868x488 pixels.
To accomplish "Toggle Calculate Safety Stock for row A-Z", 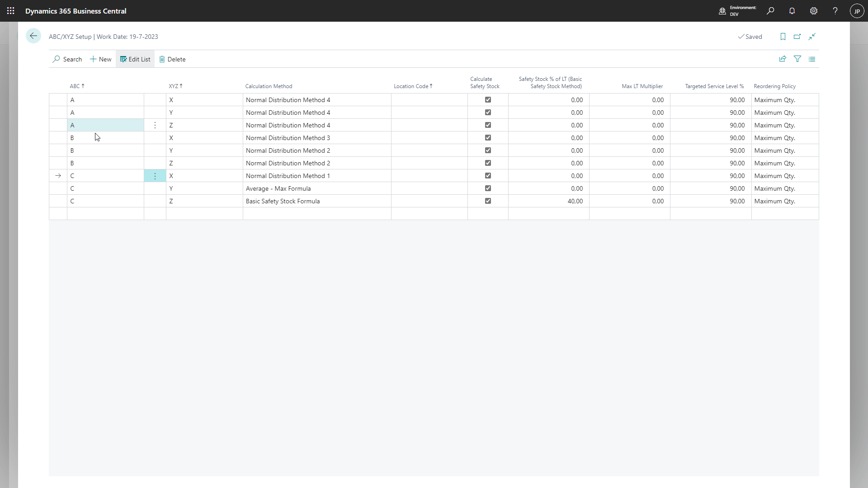I will tap(488, 125).
